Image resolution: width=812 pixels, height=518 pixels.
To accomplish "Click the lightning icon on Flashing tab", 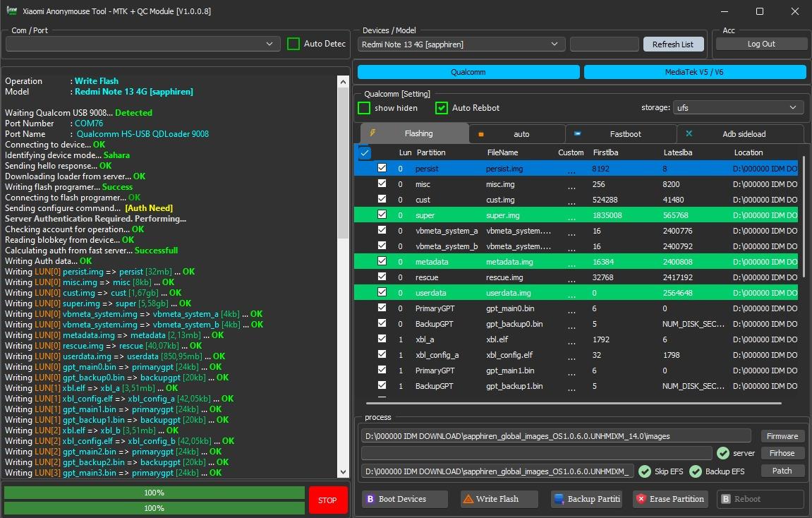I will [372, 133].
